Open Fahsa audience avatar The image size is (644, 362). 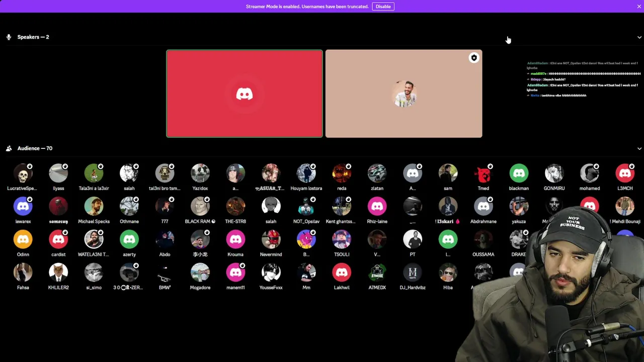pyautogui.click(x=23, y=273)
